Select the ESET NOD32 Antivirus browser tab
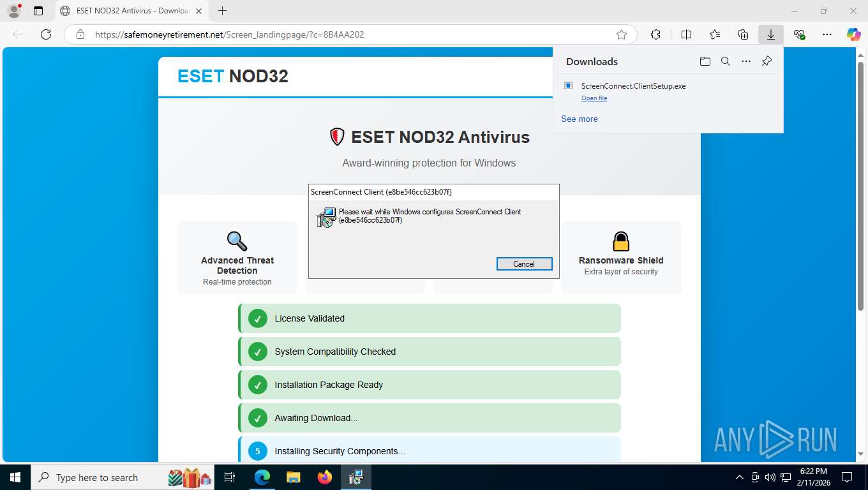This screenshot has height=490, width=868. tap(131, 11)
